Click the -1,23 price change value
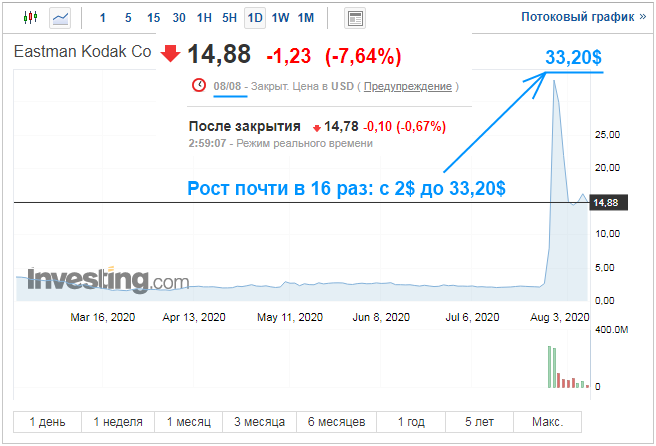 pyautogui.click(x=289, y=56)
